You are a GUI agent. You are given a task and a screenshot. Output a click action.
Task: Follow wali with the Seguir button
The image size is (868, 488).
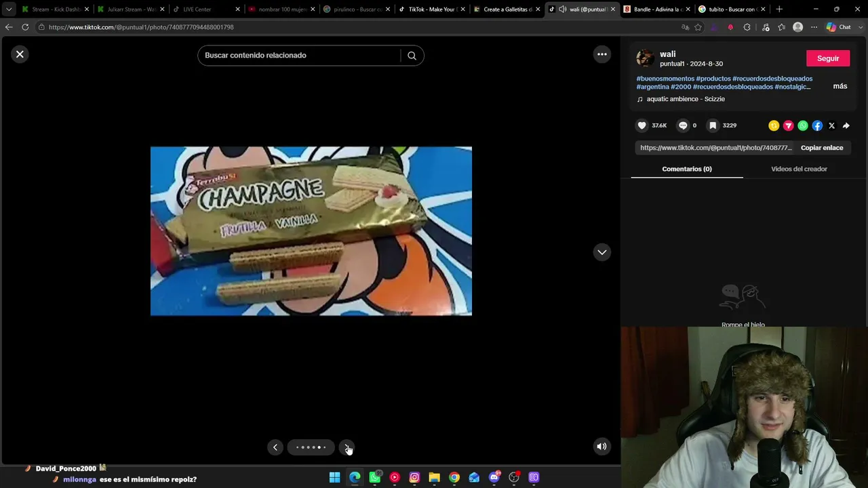point(828,58)
